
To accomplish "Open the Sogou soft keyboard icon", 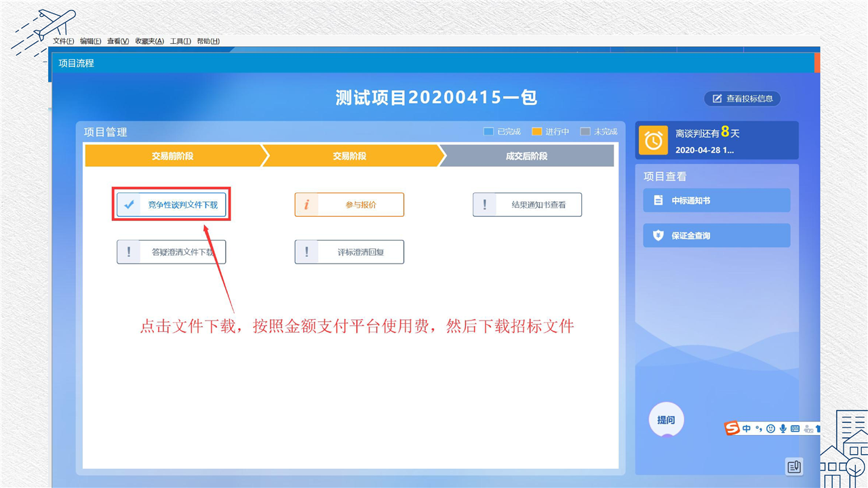I will coord(795,428).
